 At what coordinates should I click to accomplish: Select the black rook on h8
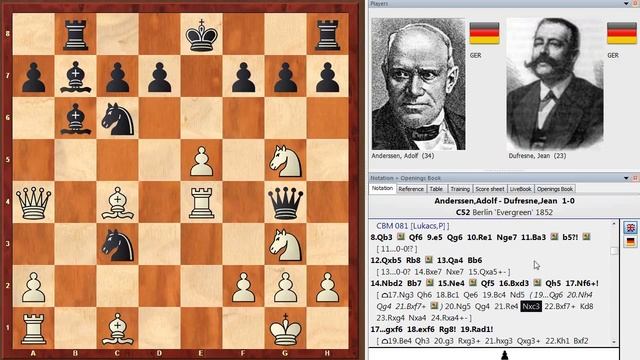(x=327, y=35)
